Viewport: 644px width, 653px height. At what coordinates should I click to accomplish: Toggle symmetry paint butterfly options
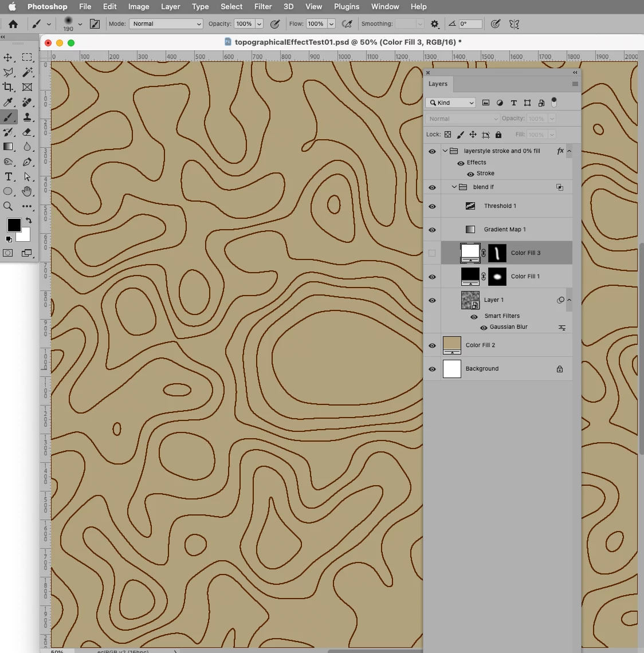tap(514, 23)
